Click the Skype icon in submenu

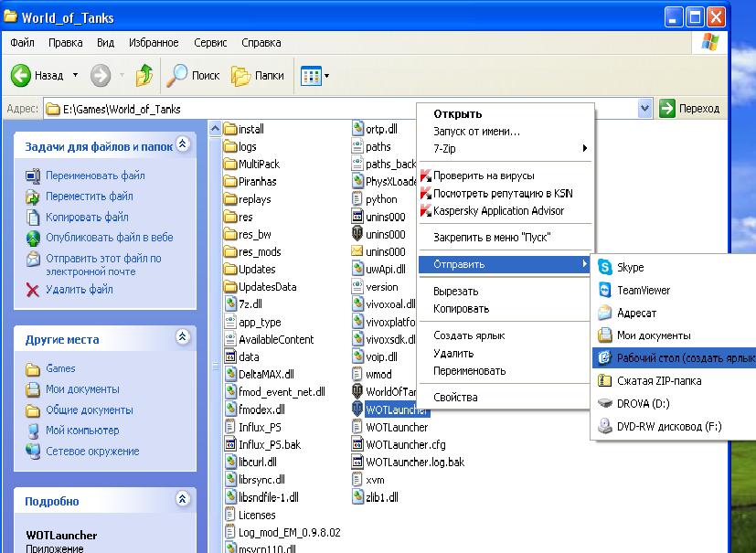(x=604, y=267)
